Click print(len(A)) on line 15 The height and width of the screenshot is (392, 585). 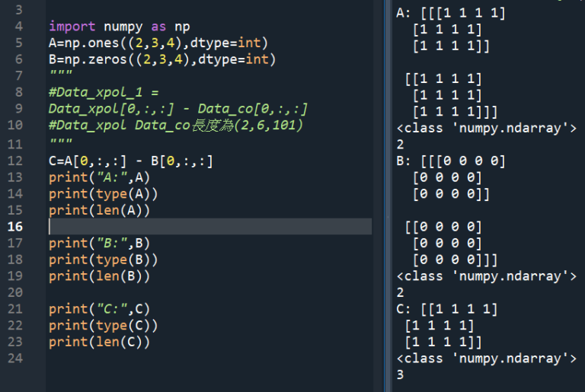[99, 210]
